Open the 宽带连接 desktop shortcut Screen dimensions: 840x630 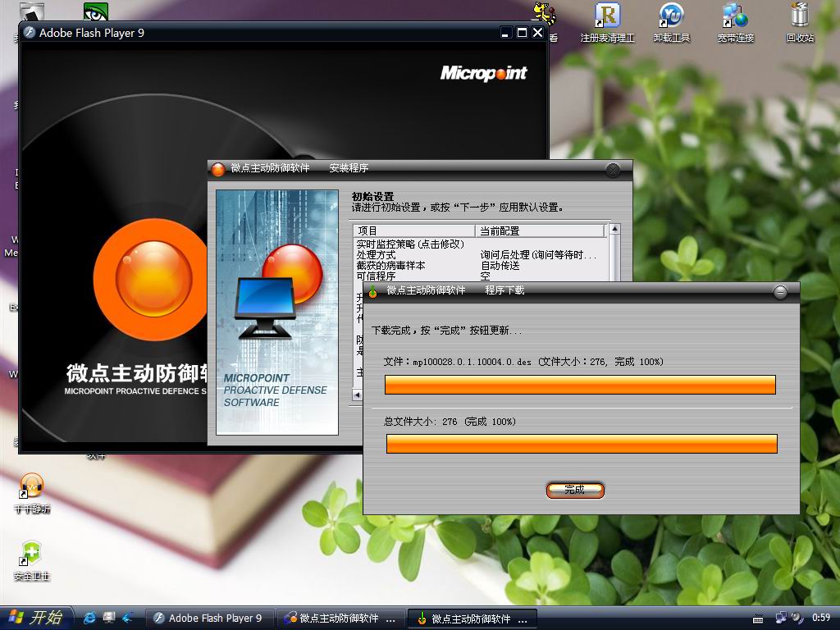click(x=736, y=22)
